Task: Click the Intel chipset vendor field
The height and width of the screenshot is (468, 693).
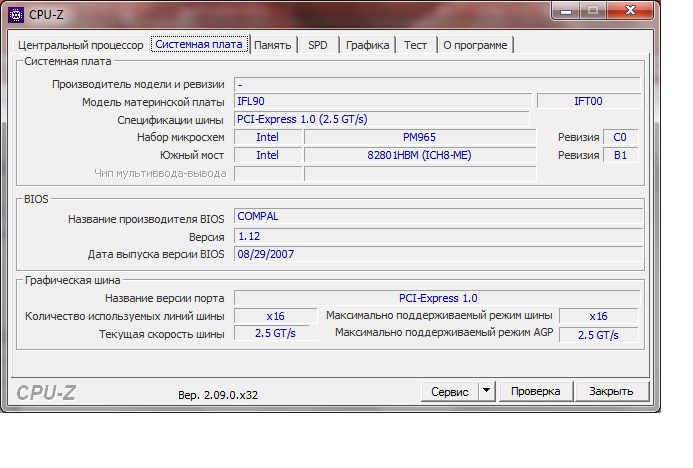Action: click(x=268, y=137)
